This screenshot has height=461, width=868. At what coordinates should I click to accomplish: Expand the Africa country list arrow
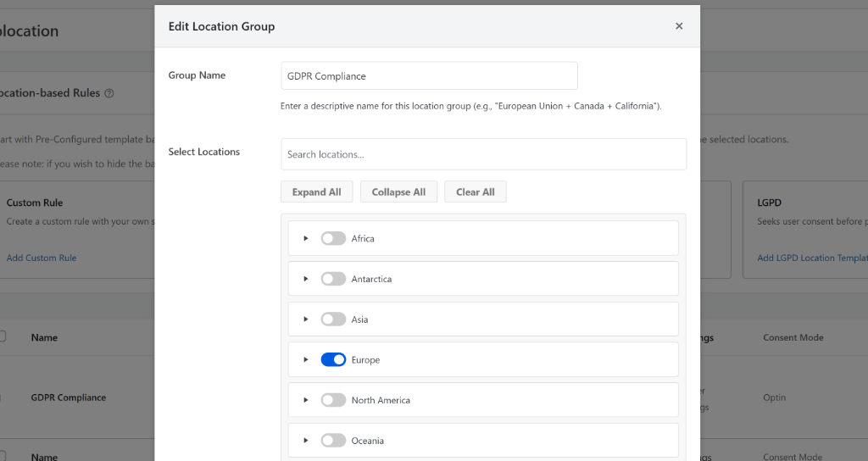pos(306,239)
